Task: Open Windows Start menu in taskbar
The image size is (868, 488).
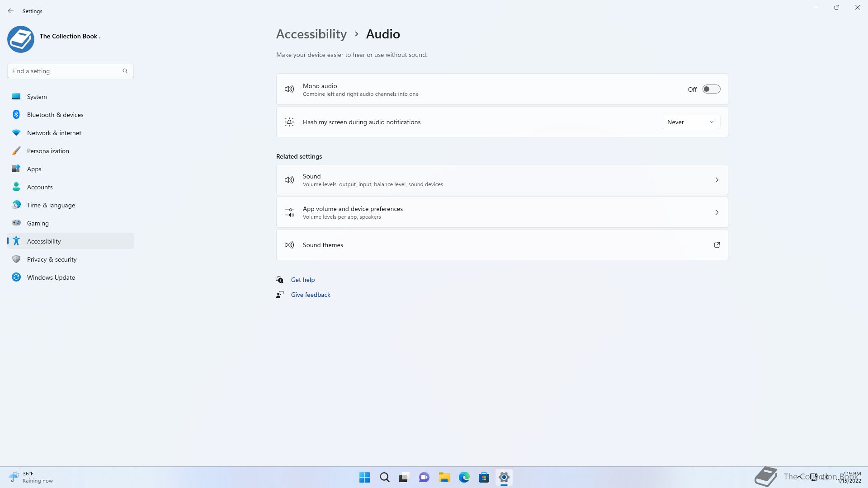Action: coord(364,477)
